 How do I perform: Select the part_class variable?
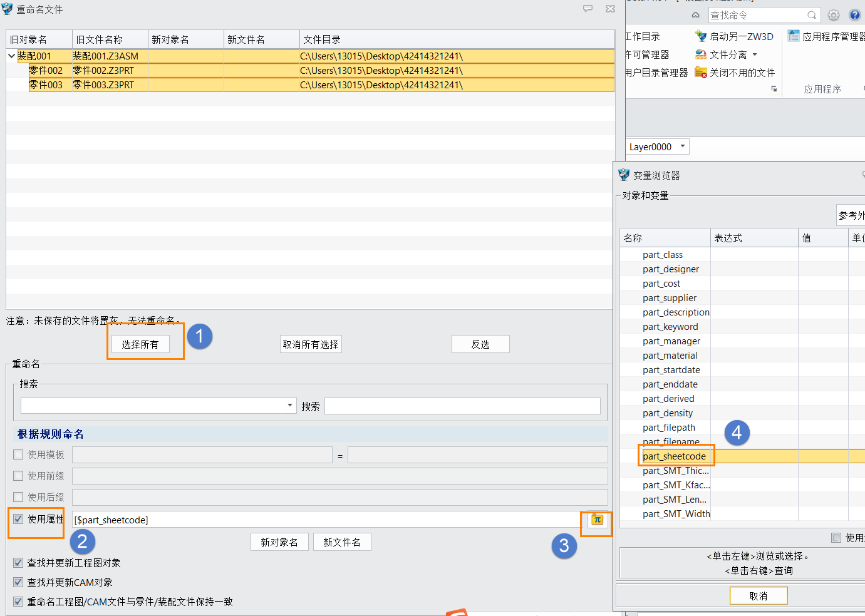(x=663, y=255)
